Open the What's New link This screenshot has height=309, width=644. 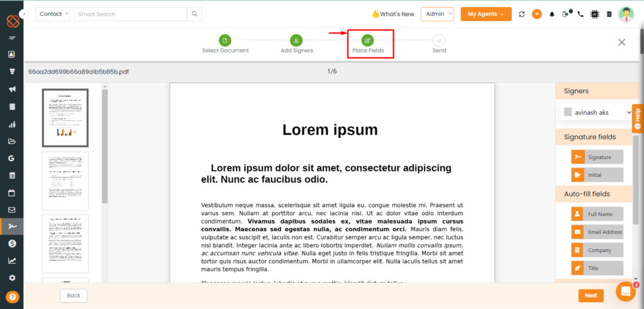coord(393,14)
